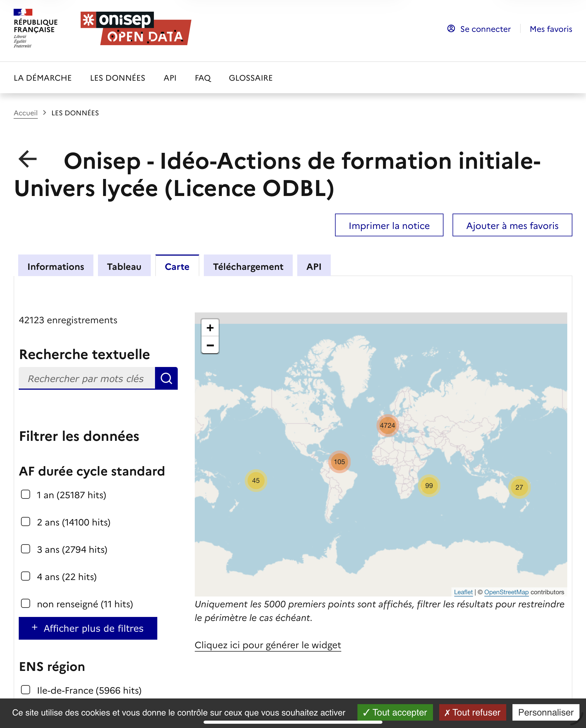Check the '1 an' duration filter
The height and width of the screenshot is (728, 586).
pyautogui.click(x=26, y=494)
